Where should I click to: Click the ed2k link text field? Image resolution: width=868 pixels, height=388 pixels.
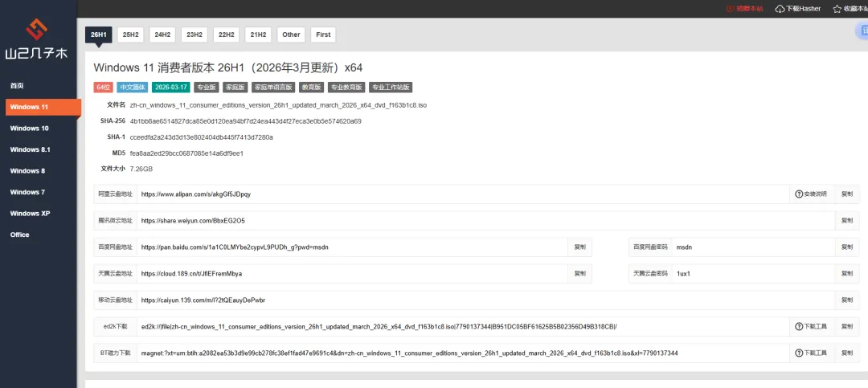[463, 327]
